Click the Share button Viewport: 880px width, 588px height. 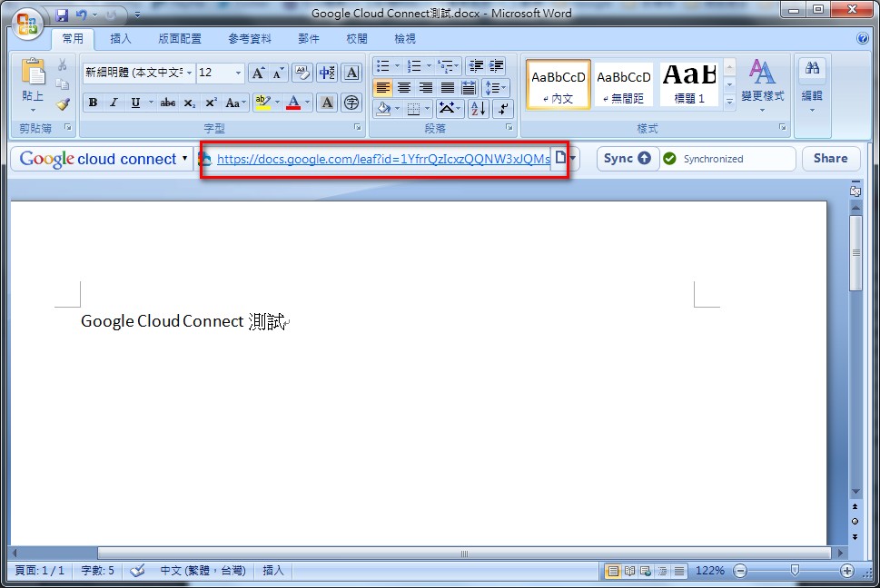831,159
